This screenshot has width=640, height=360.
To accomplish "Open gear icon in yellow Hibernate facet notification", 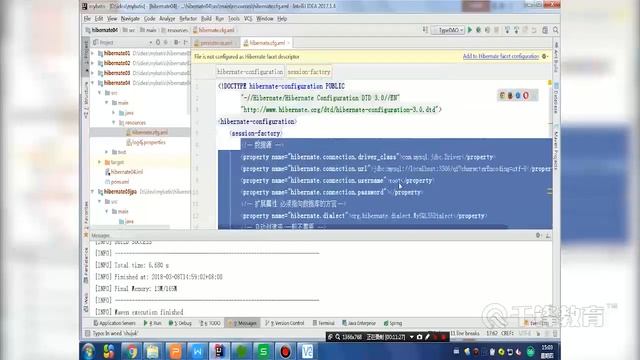I will coord(545,56).
